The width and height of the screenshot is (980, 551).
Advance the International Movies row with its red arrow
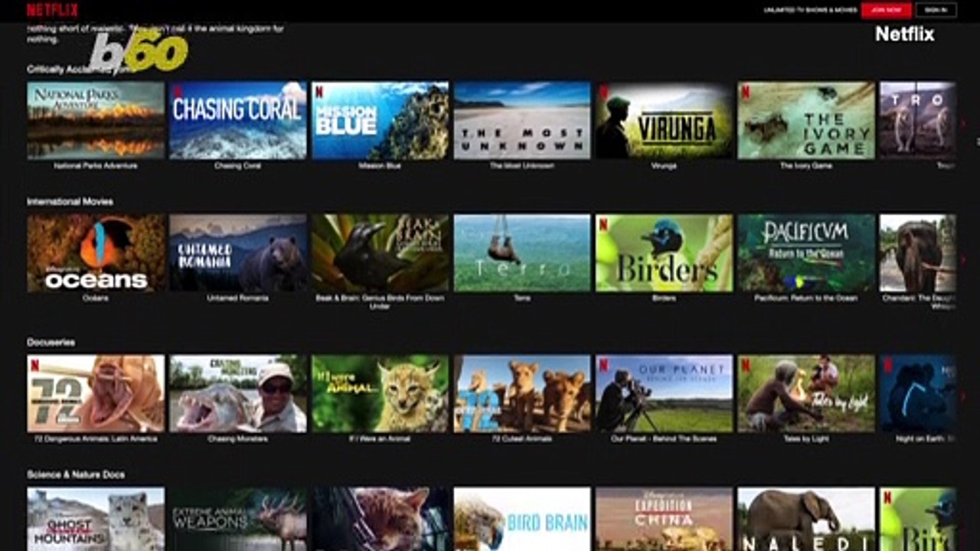[x=963, y=260]
